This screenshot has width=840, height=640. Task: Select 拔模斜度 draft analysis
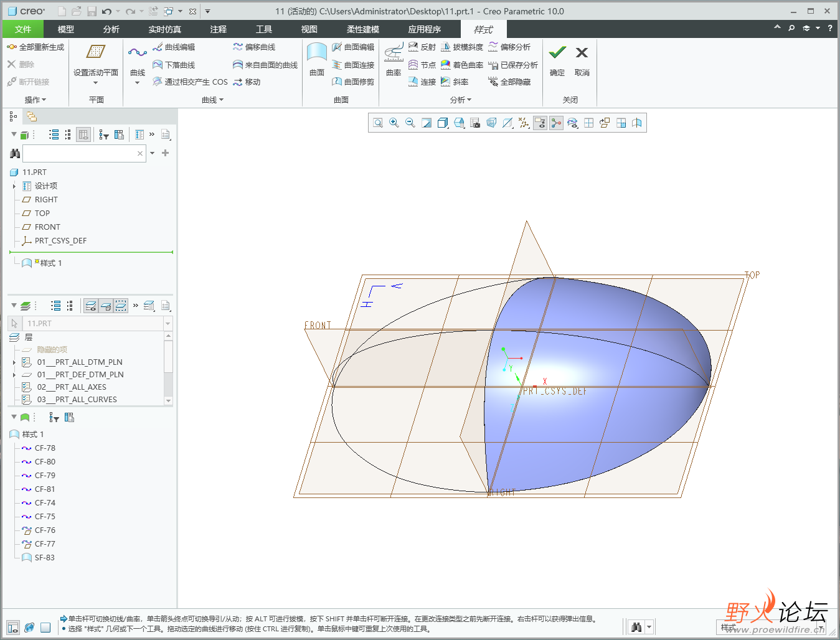[x=462, y=47]
